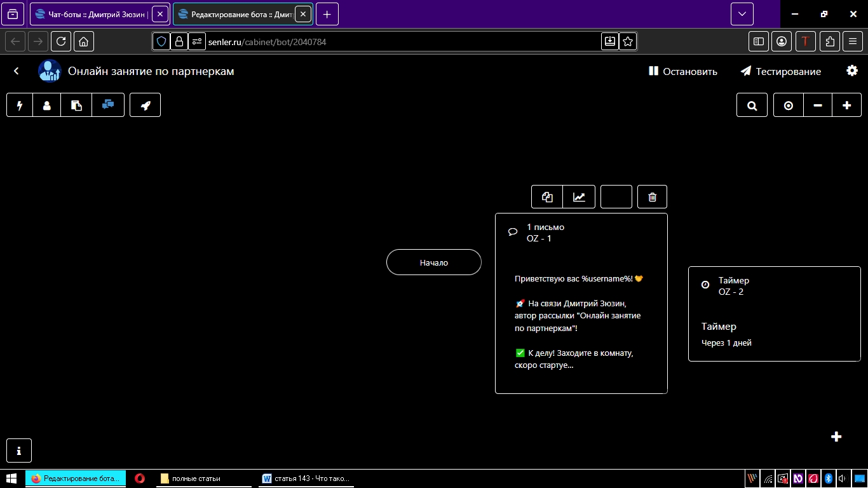Image resolution: width=868 pixels, height=488 pixels.
Task: Click the lightning bolt triggers icon
Action: pyautogui.click(x=20, y=105)
